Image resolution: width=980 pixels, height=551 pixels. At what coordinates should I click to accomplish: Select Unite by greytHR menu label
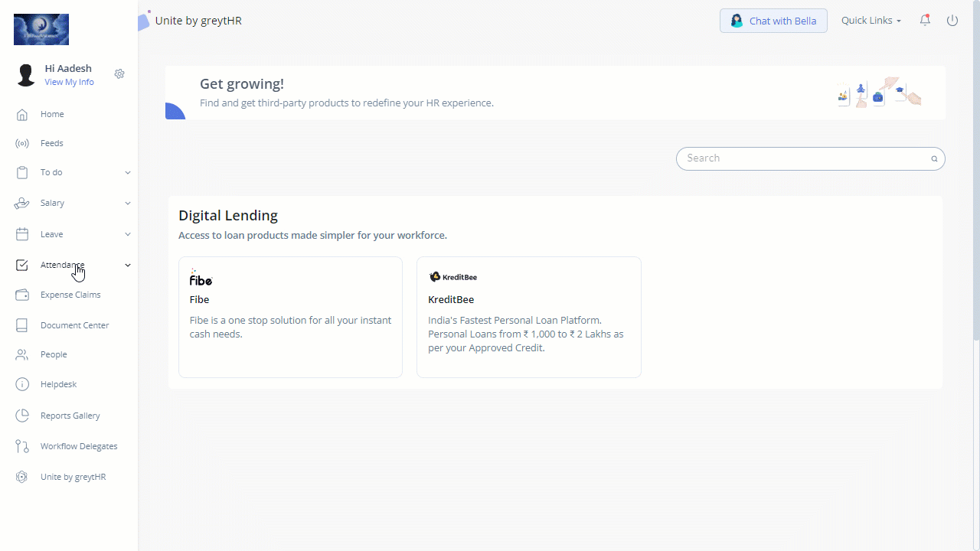[73, 477]
